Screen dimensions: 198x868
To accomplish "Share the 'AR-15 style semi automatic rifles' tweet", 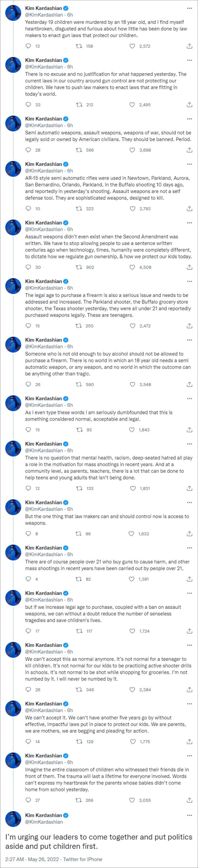I will (189, 209).
